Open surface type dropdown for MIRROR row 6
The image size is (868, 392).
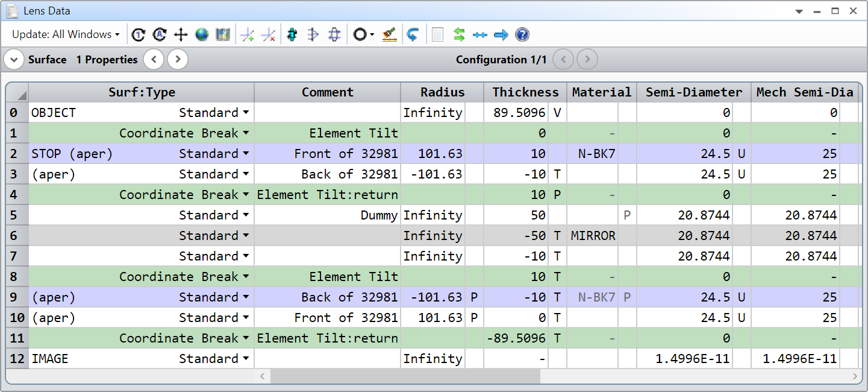[246, 236]
